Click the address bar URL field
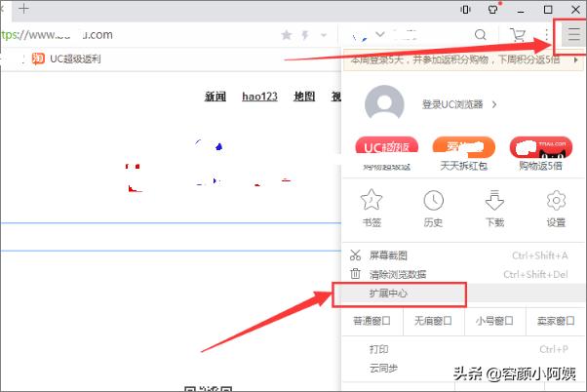Image resolution: width=587 pixels, height=392 pixels. coord(146,35)
